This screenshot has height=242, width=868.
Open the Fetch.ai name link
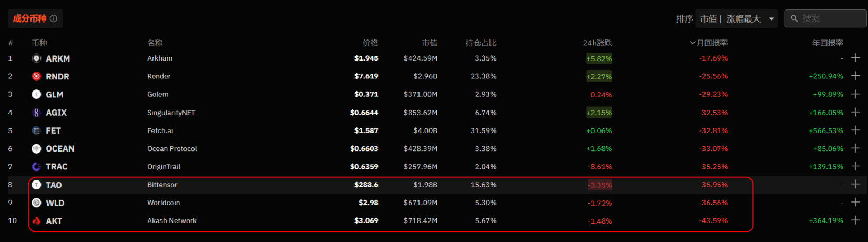point(160,130)
